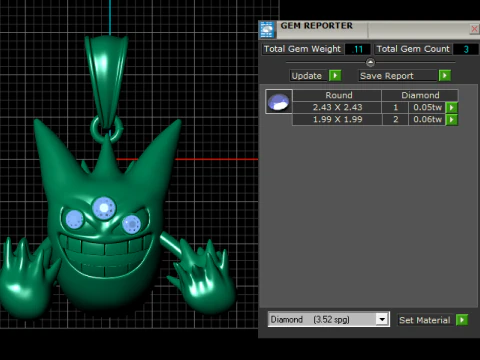The image size is (480, 360).
Task: Click the Update green arrow button
Action: [335, 76]
